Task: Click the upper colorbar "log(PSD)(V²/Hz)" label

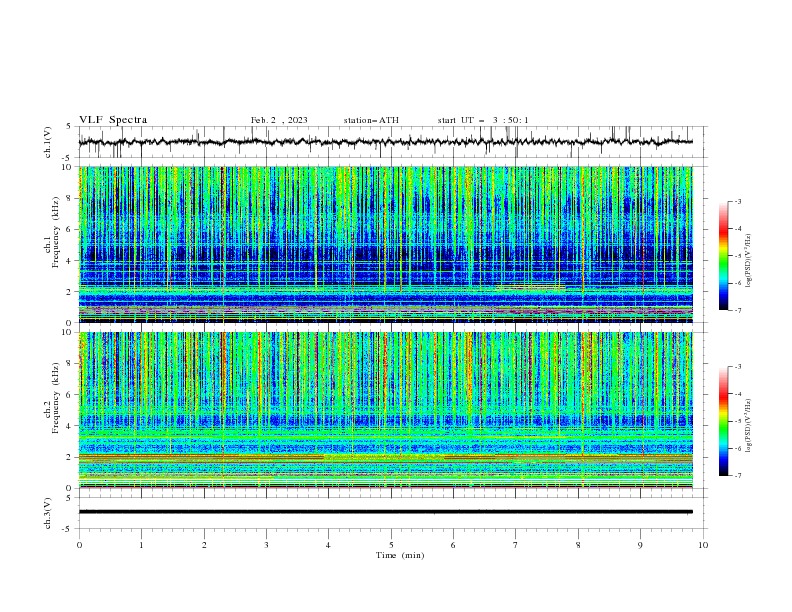Action: point(749,261)
